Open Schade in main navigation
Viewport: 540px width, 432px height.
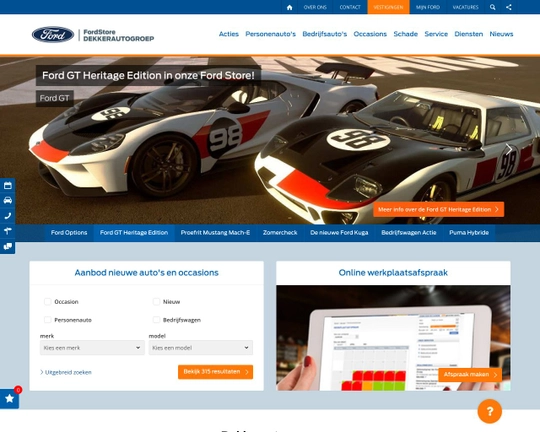(406, 34)
